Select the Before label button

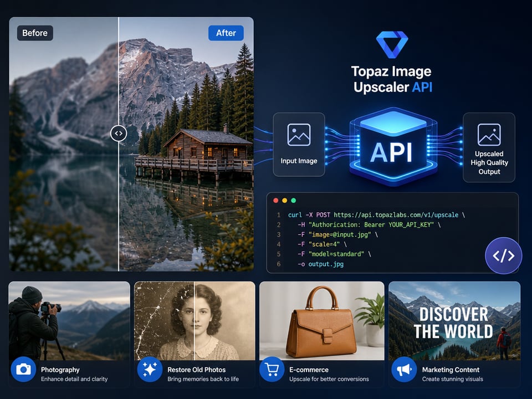(x=35, y=33)
